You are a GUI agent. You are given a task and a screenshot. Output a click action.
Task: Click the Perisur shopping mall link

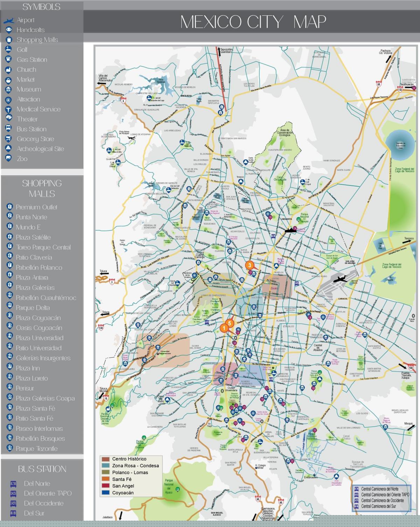click(25, 388)
